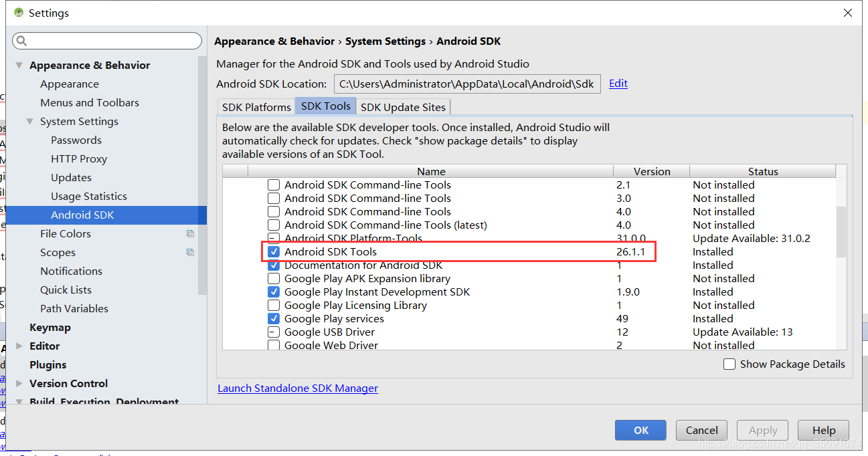This screenshot has width=868, height=456.
Task: Click the settings search field
Action: coord(107,41)
